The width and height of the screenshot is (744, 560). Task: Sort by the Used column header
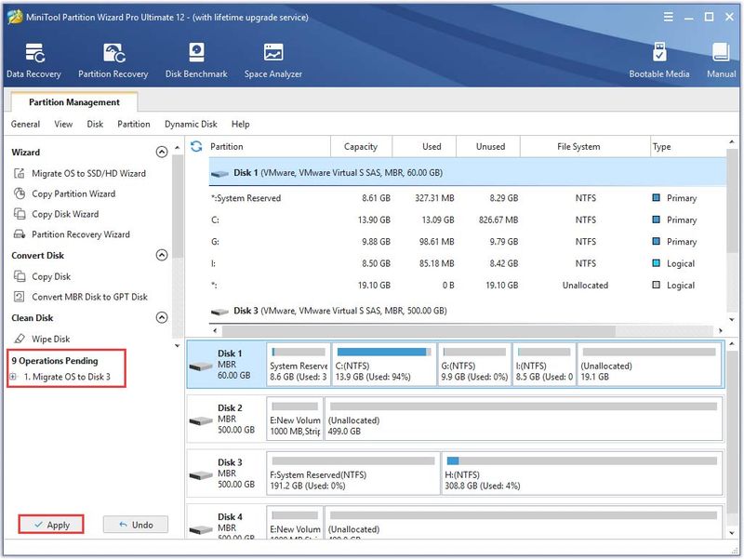point(424,146)
